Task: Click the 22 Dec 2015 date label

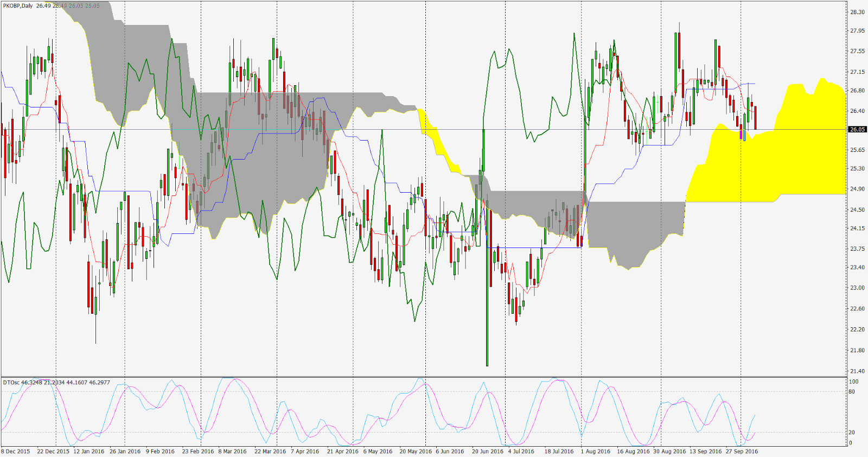Action: pyautogui.click(x=53, y=452)
